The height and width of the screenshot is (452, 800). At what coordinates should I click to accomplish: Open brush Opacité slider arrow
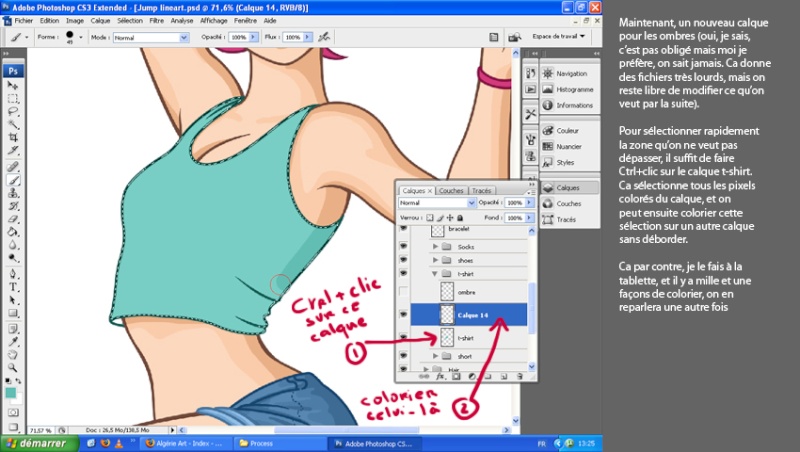[x=254, y=37]
